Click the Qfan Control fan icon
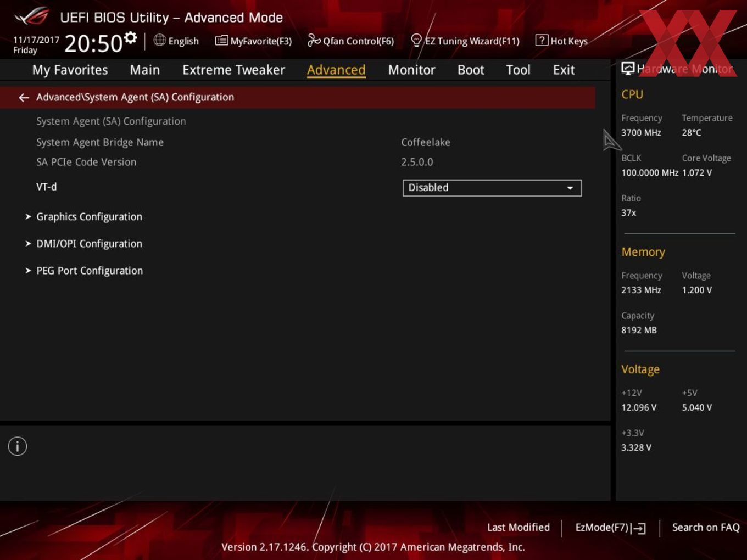Image resolution: width=747 pixels, height=560 pixels. [x=314, y=40]
